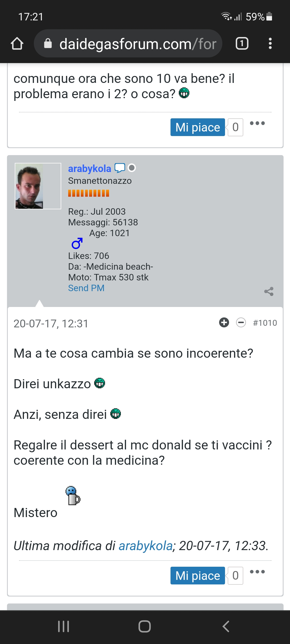The height and width of the screenshot is (644, 290).
Task: Expand the three-dot options on post #1010
Action: click(257, 572)
